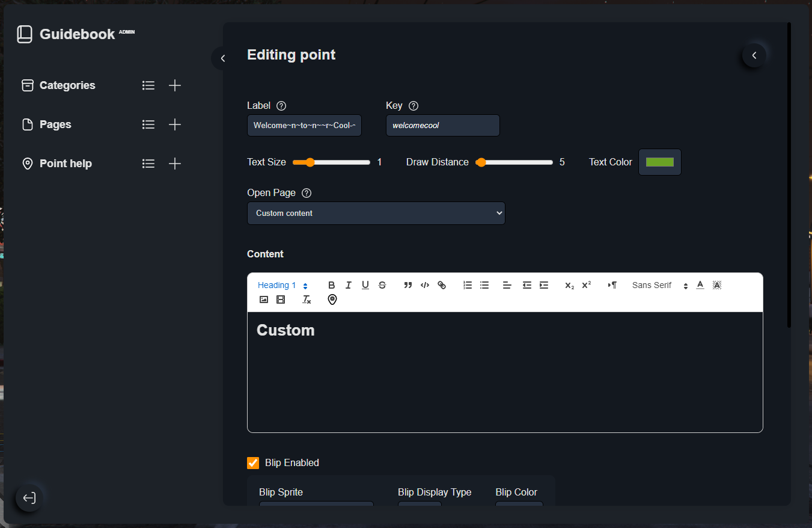Image resolution: width=812 pixels, height=528 pixels.
Task: Change the green Text Color swatch
Action: [x=659, y=162]
